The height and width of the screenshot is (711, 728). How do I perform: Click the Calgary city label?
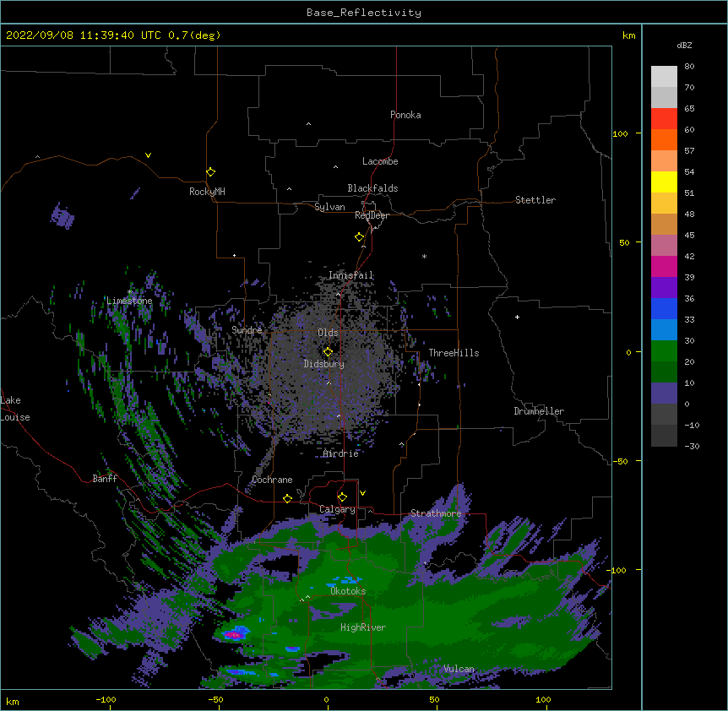[337, 509]
